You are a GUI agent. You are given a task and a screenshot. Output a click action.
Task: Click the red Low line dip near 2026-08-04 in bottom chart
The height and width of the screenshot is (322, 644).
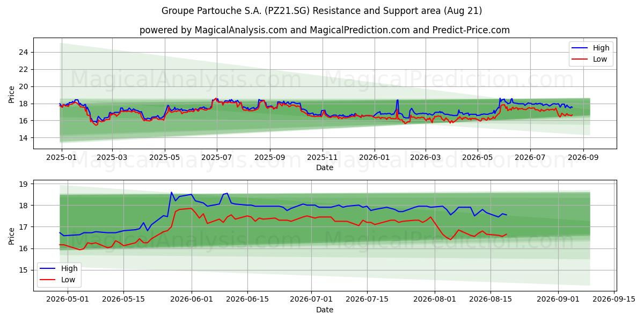point(451,239)
